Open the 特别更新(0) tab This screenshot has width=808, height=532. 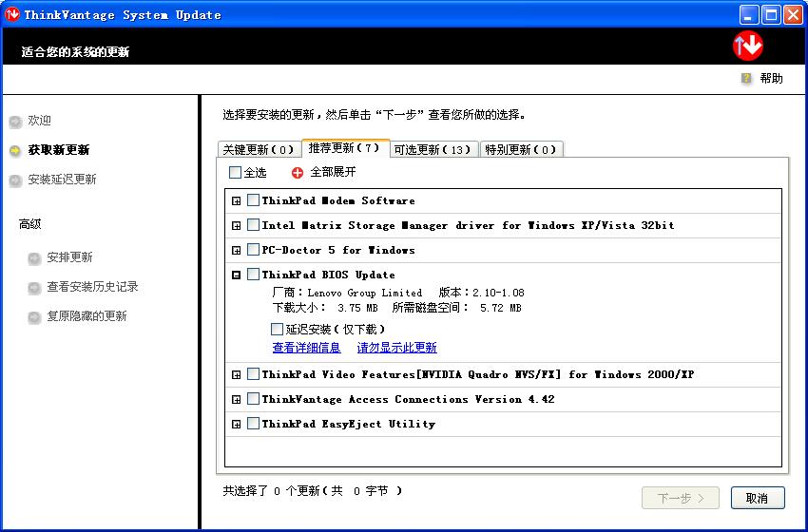click(x=522, y=149)
